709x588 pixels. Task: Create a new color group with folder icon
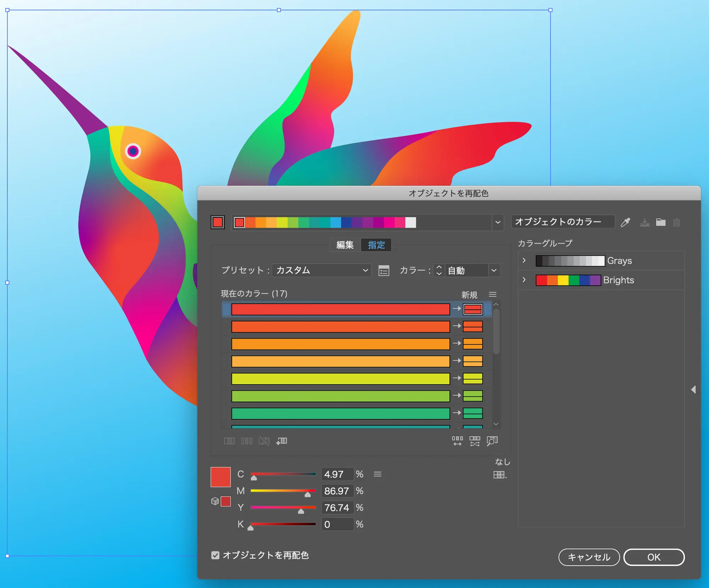660,222
